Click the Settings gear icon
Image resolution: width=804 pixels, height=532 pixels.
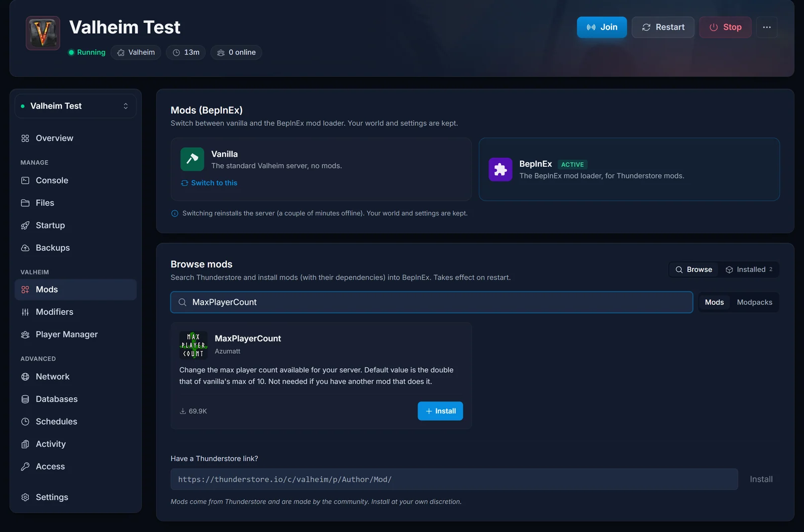(25, 497)
